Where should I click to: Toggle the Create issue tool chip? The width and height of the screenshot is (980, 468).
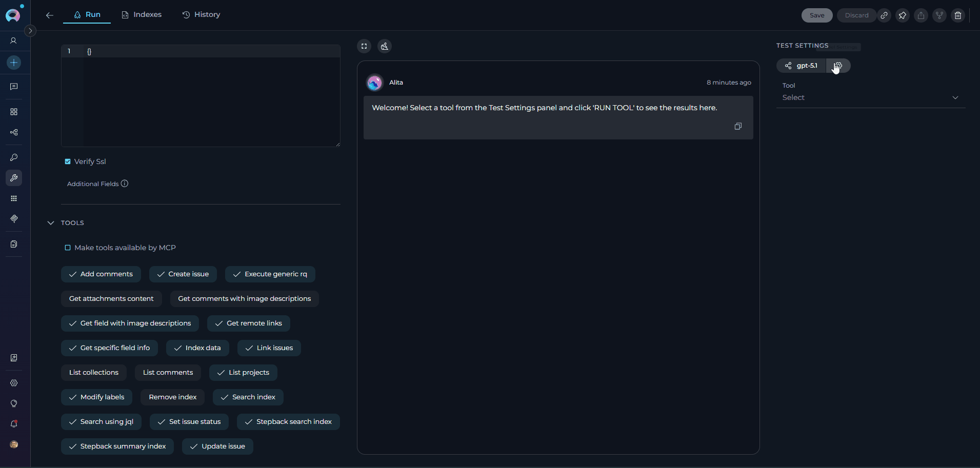(183, 274)
